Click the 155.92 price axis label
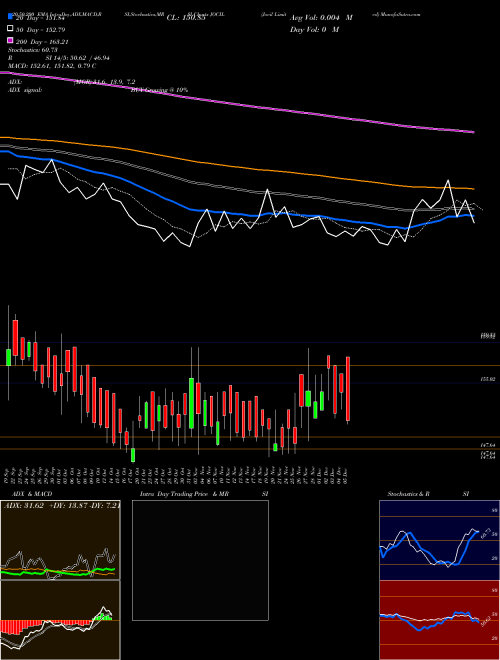The width and height of the screenshot is (500, 660). pyautogui.click(x=488, y=379)
